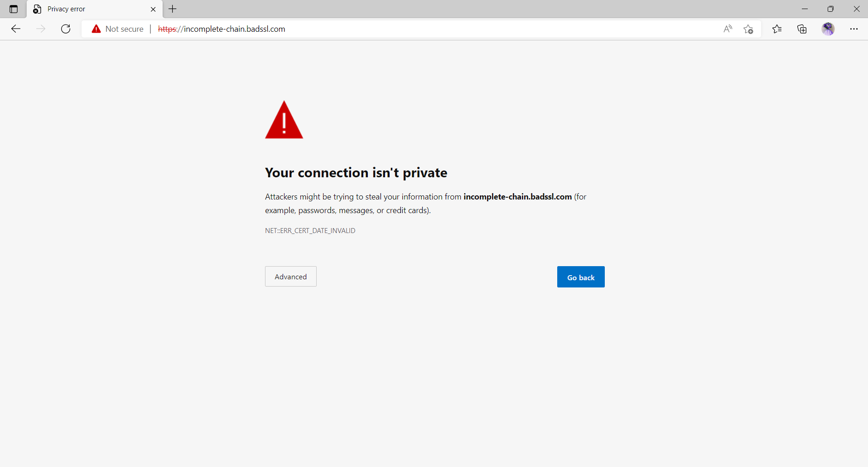Click the Read aloud icon
The width and height of the screenshot is (868, 467).
728,29
